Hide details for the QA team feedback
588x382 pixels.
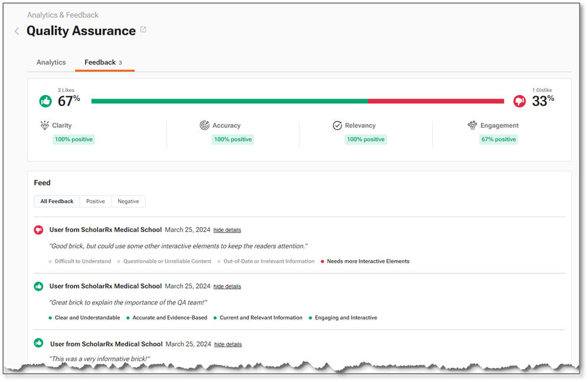(x=227, y=286)
